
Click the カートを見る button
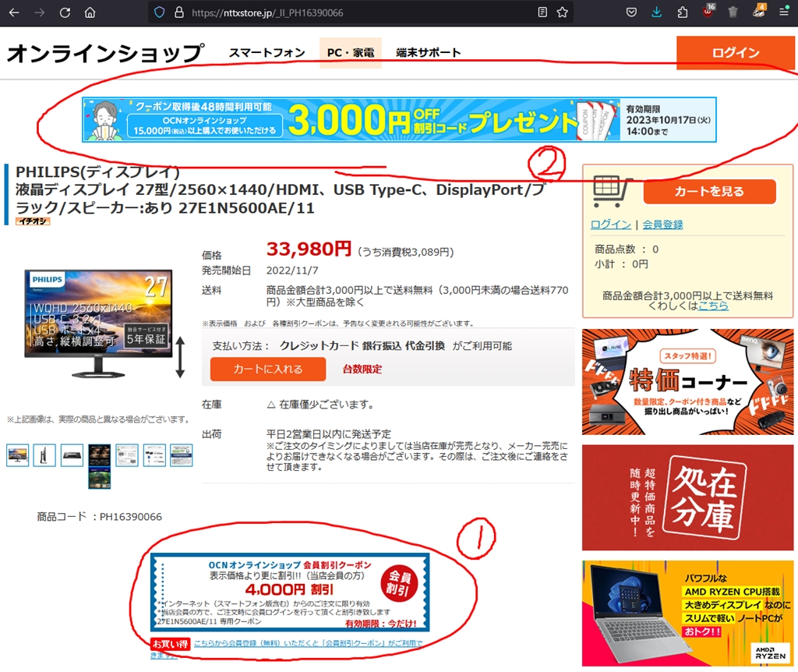(709, 192)
